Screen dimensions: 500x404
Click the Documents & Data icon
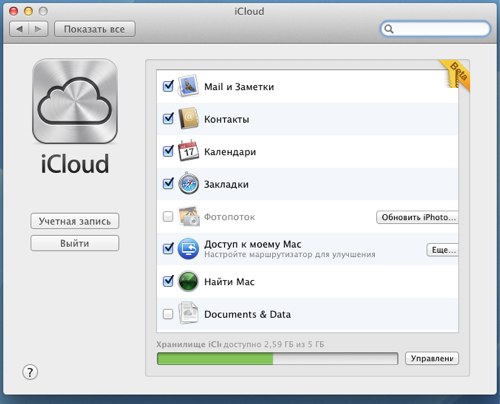(x=188, y=313)
